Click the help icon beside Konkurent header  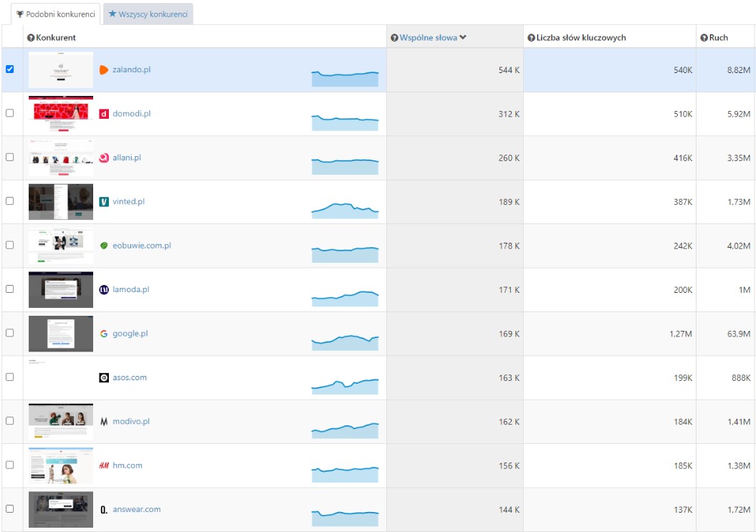pyautogui.click(x=31, y=38)
